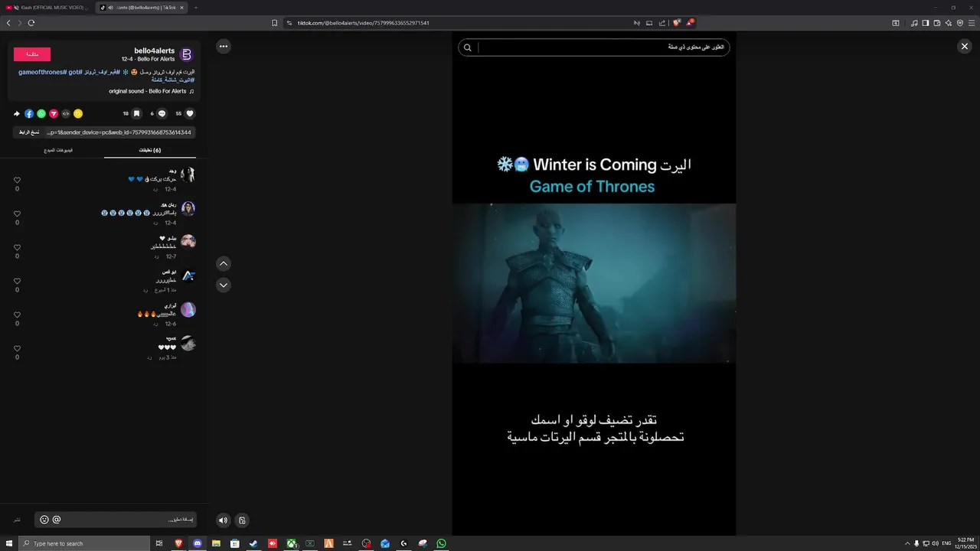The image size is (980, 551).
Task: Go back in browser history
Action: (x=8, y=23)
